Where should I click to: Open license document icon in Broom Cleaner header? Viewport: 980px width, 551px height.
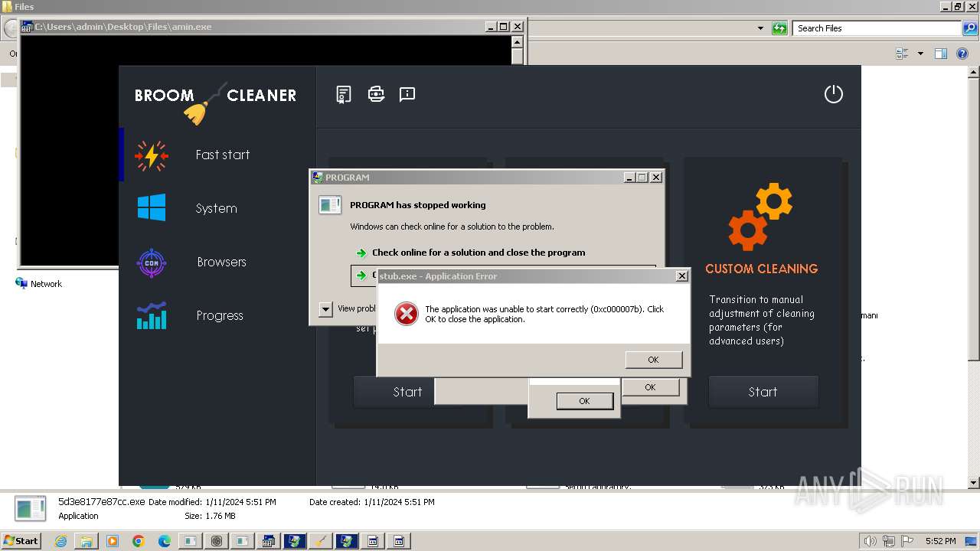click(x=344, y=94)
